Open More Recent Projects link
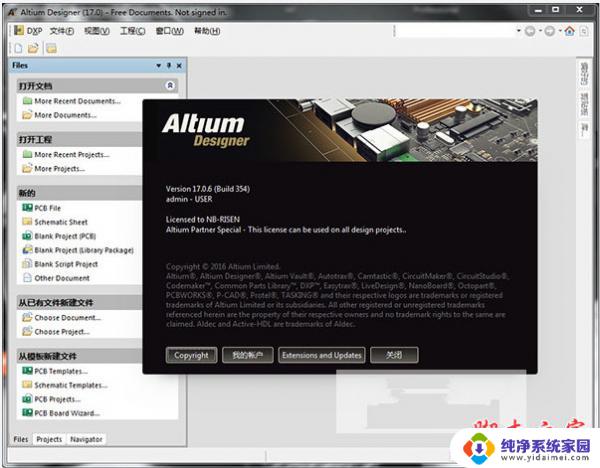Viewport: 600px width, 468px height. pyautogui.click(x=72, y=155)
